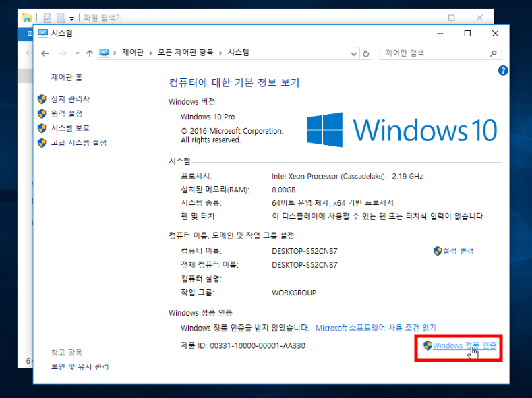Minimize the File Explorer window behind
The image size is (532, 398).
pyautogui.click(x=424, y=18)
